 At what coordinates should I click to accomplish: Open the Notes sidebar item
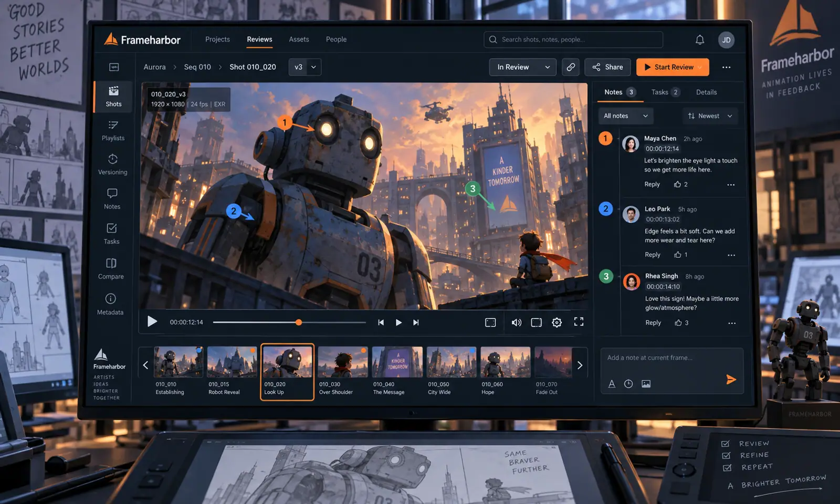[x=112, y=199]
